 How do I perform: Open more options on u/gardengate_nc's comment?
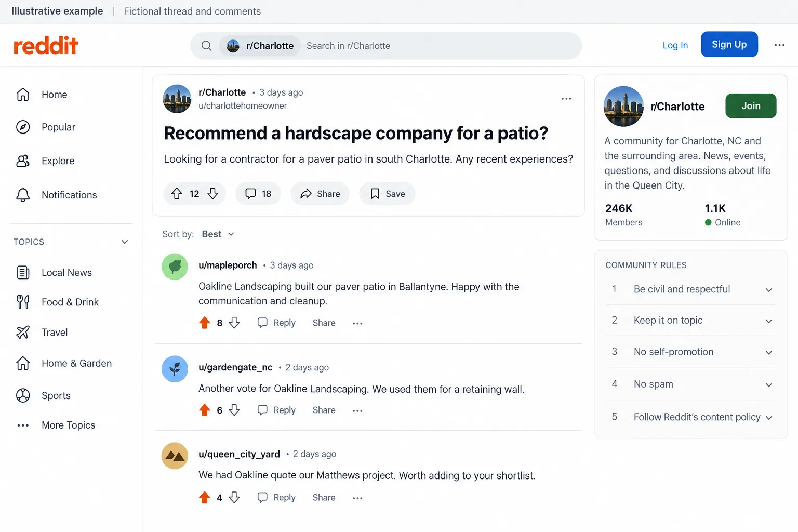point(357,410)
